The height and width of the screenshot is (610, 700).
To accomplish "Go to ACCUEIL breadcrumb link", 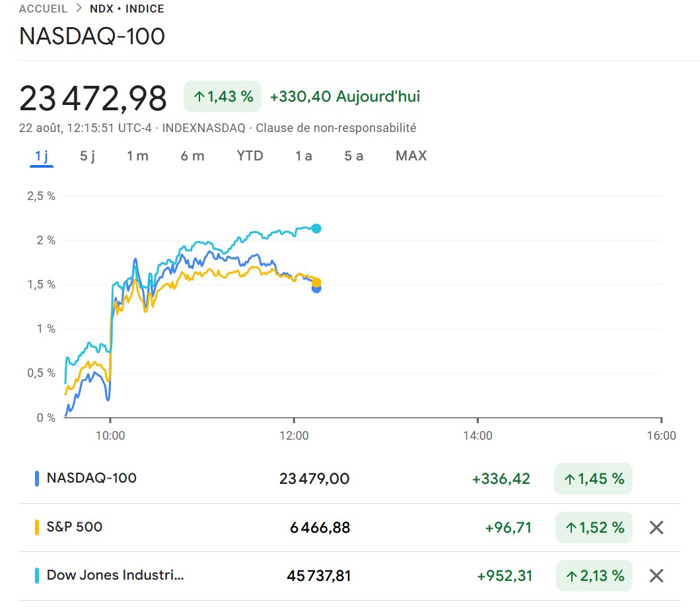I will (44, 9).
